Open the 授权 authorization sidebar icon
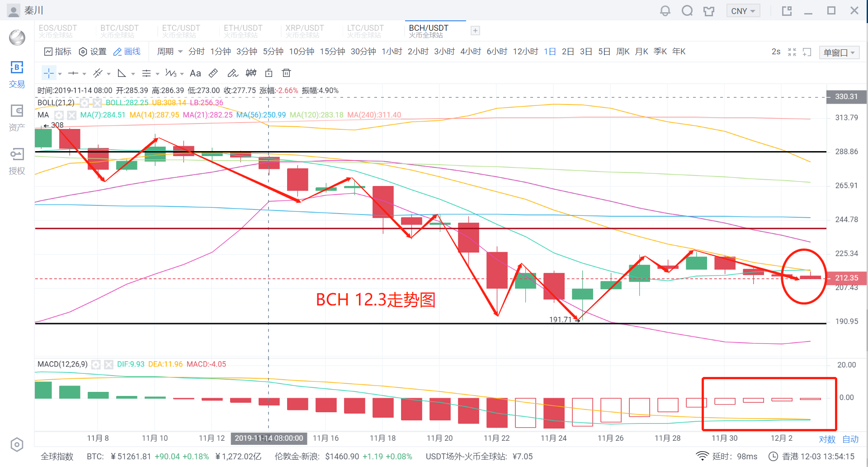Viewport: 868px width, 467px height. click(17, 161)
